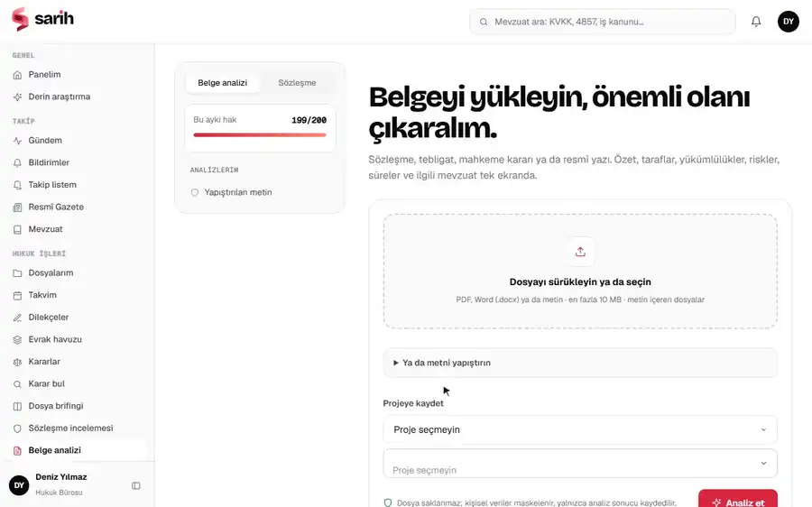Open Karar bul menu item
The width and height of the screenshot is (812, 507).
[78, 383]
